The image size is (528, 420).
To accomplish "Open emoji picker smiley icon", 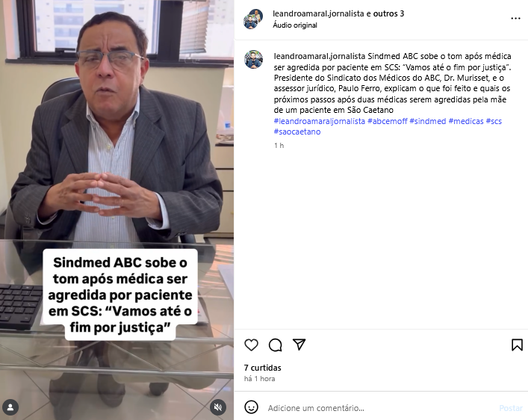I will 251,407.
